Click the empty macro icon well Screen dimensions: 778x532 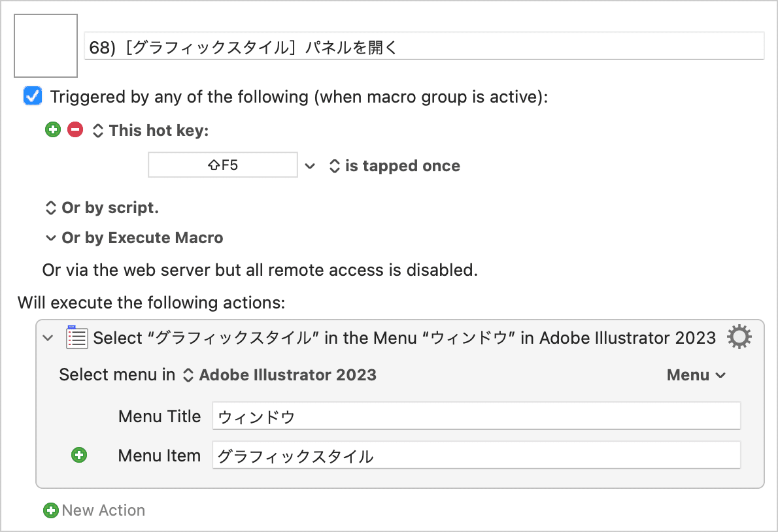(46, 46)
